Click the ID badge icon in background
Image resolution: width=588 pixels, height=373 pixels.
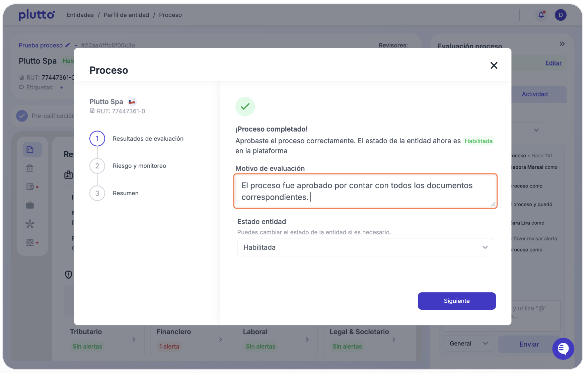68,174
